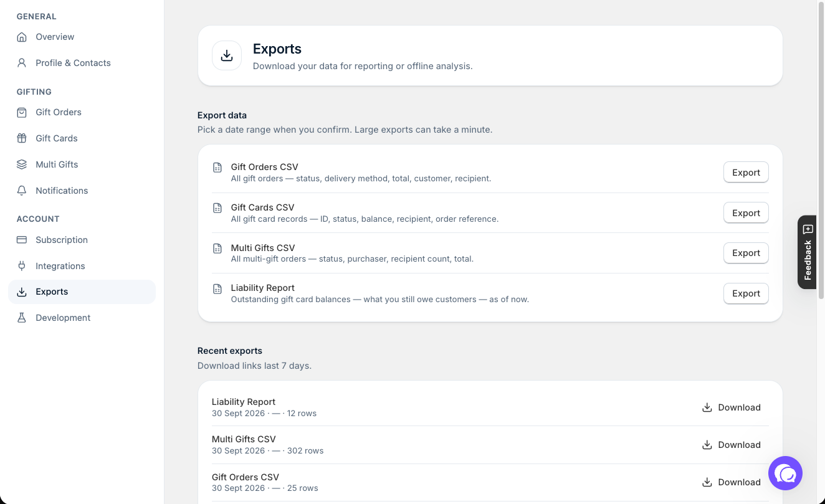The width and height of the screenshot is (825, 504).
Task: Download the recent Liability Report export
Action: click(732, 407)
